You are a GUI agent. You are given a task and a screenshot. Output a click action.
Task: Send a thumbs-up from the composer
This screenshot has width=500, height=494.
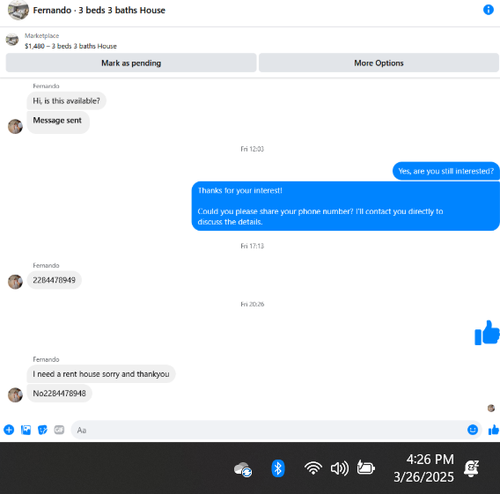(493, 430)
